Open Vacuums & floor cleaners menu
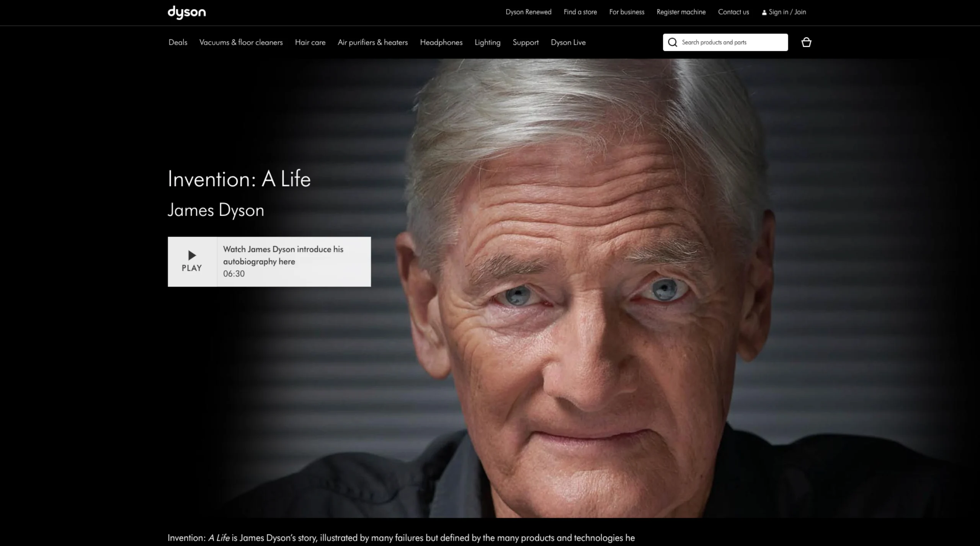The height and width of the screenshot is (546, 980). click(241, 42)
